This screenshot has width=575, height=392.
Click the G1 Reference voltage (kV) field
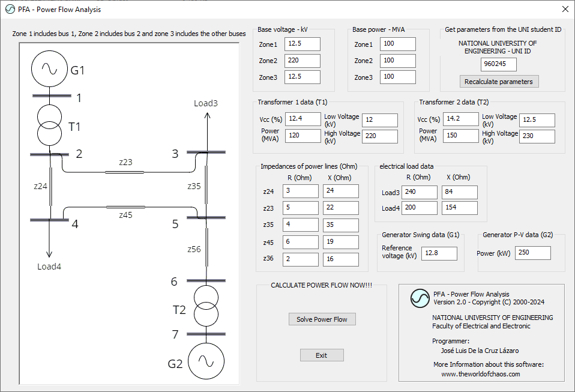pyautogui.click(x=439, y=253)
